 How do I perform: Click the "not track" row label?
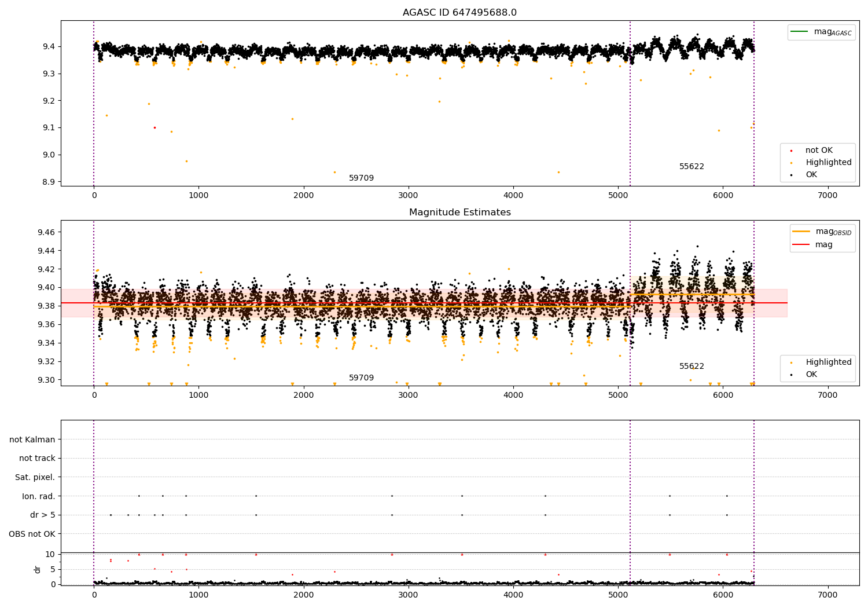(x=37, y=459)
